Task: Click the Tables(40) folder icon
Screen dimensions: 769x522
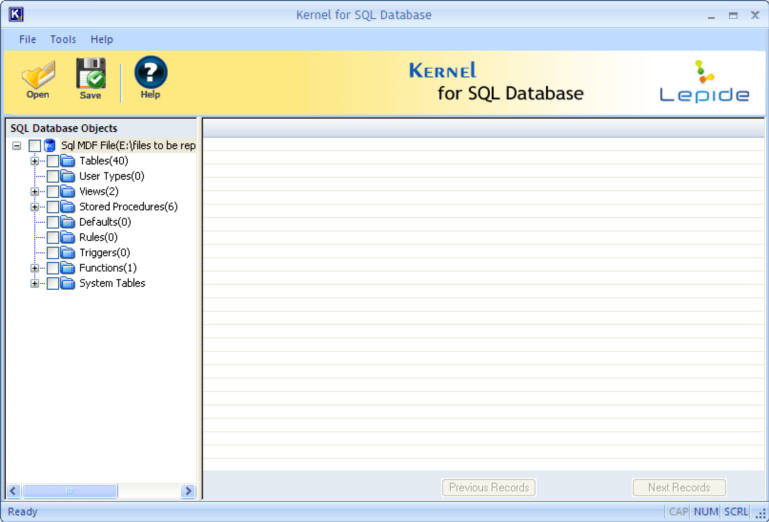Action: point(68,161)
